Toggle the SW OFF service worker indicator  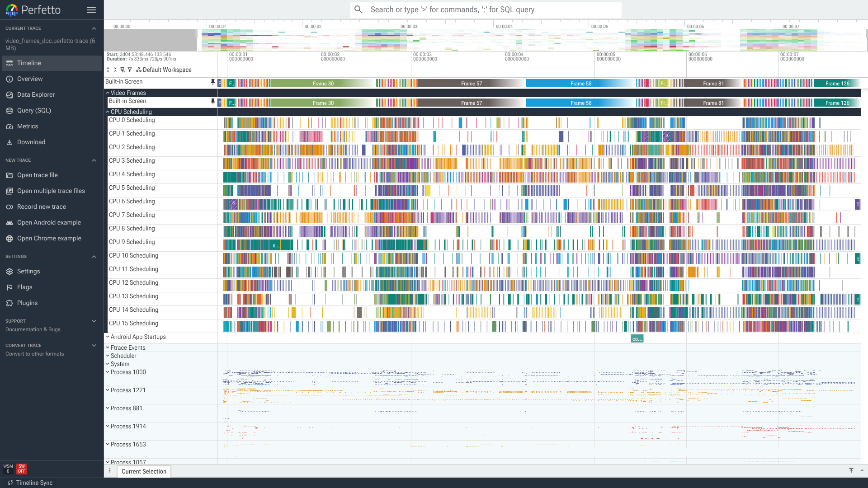coord(22,469)
